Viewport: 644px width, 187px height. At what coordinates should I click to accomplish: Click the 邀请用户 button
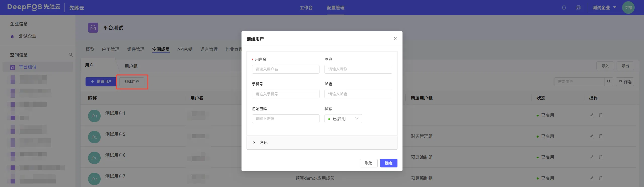[x=101, y=82]
